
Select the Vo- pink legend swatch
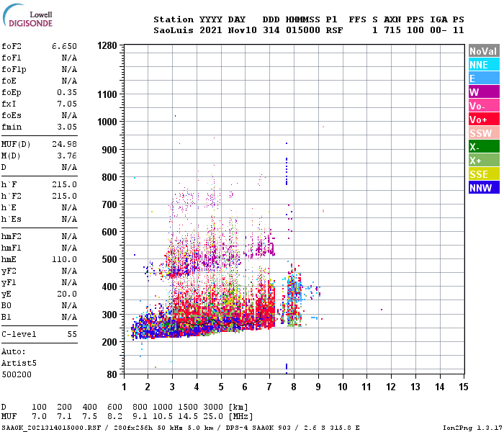click(484, 106)
